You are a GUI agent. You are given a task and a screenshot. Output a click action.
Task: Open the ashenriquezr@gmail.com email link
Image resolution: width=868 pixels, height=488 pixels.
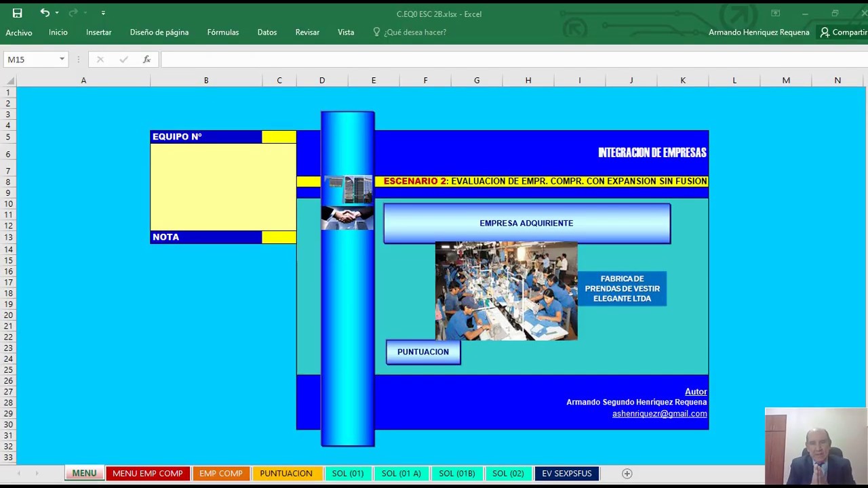[x=659, y=413]
